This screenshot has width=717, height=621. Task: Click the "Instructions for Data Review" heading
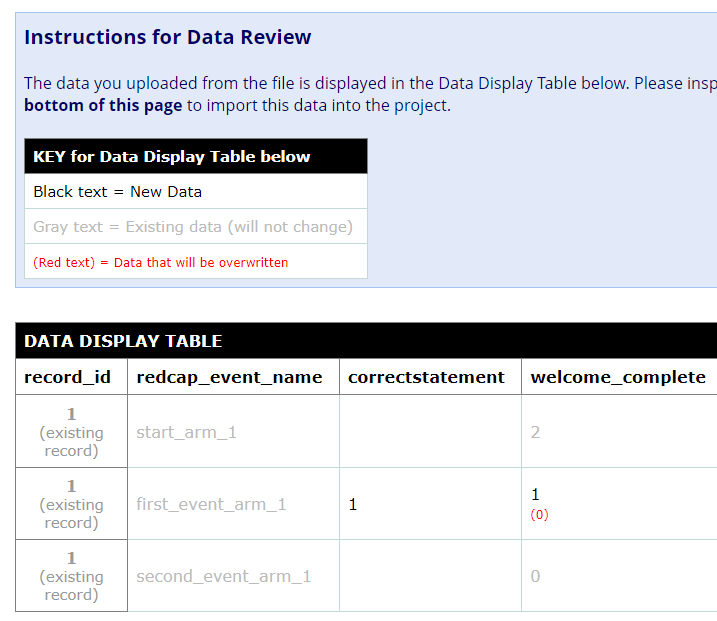pyautogui.click(x=167, y=37)
